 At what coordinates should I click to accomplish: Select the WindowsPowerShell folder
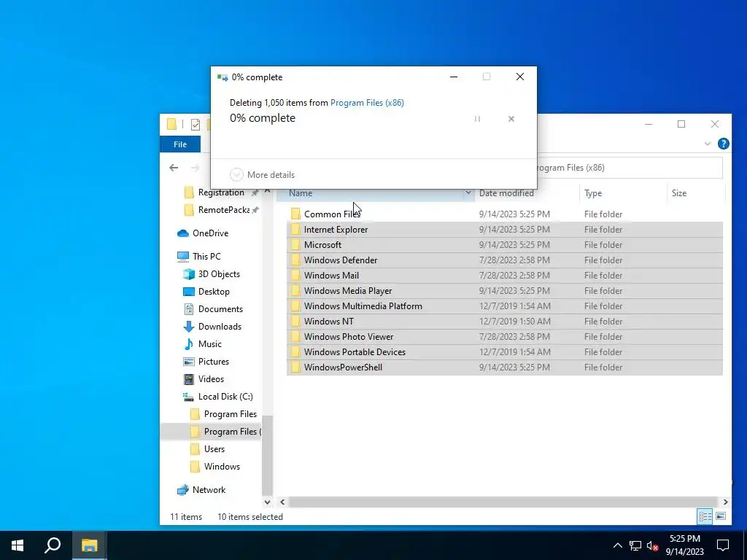505,367
